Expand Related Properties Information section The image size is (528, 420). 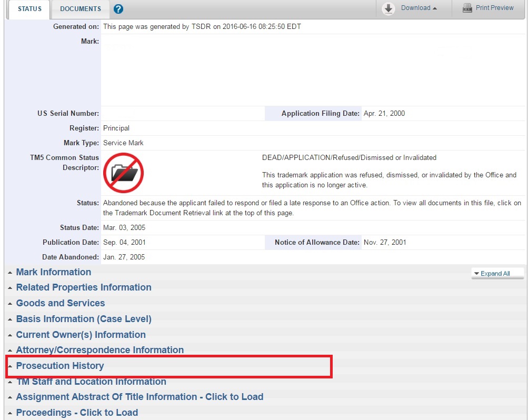click(x=84, y=287)
